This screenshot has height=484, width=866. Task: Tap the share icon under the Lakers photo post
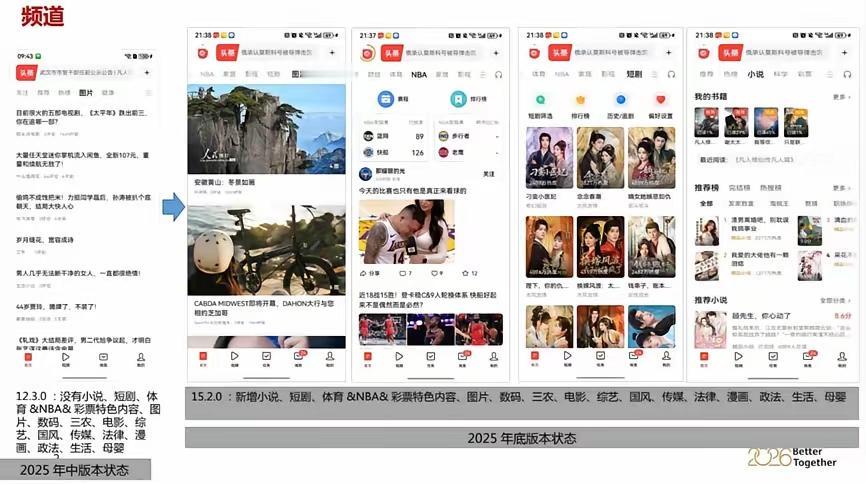pyautogui.click(x=363, y=273)
